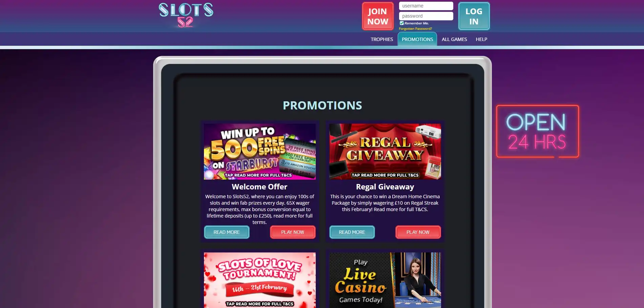Image resolution: width=644 pixels, height=308 pixels.
Task: Click the password input field
Action: click(426, 16)
